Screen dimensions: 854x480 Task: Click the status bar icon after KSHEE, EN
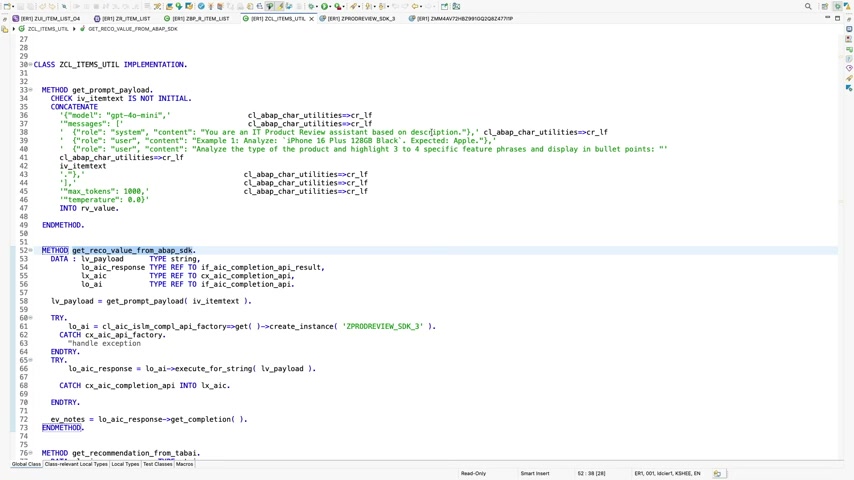click(717, 473)
